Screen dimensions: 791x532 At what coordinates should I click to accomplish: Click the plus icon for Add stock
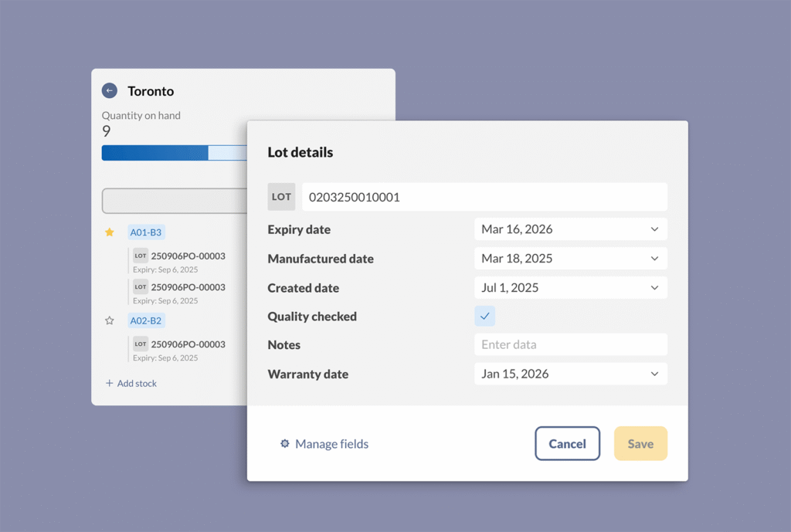click(x=110, y=383)
